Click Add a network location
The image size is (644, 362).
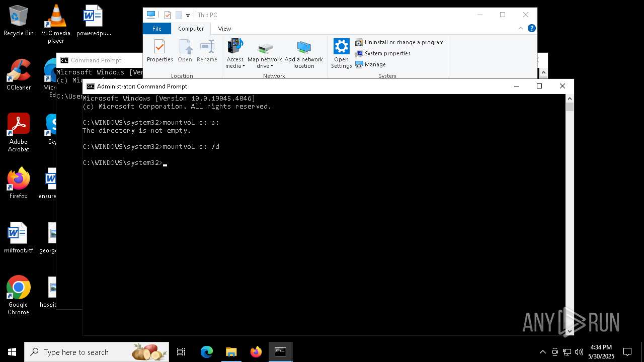point(303,53)
